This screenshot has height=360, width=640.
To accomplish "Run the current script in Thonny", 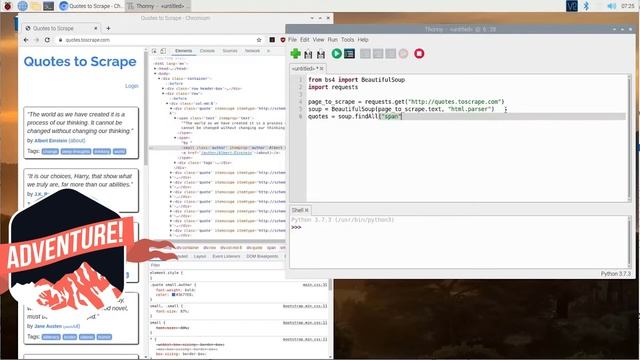I will (x=336, y=53).
